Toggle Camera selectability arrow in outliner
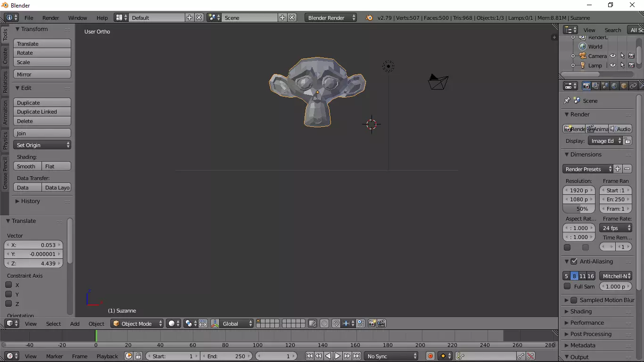The width and height of the screenshot is (644, 362). [622, 56]
